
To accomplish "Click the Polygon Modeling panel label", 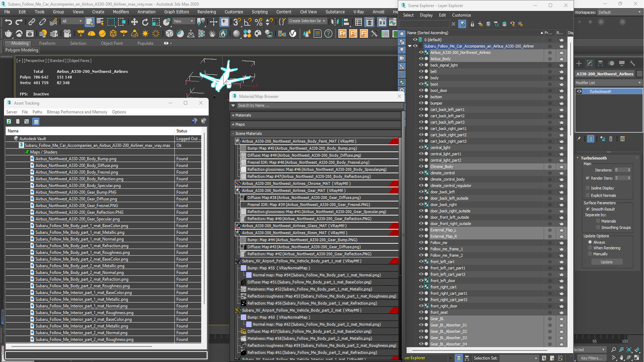I will [x=22, y=50].
